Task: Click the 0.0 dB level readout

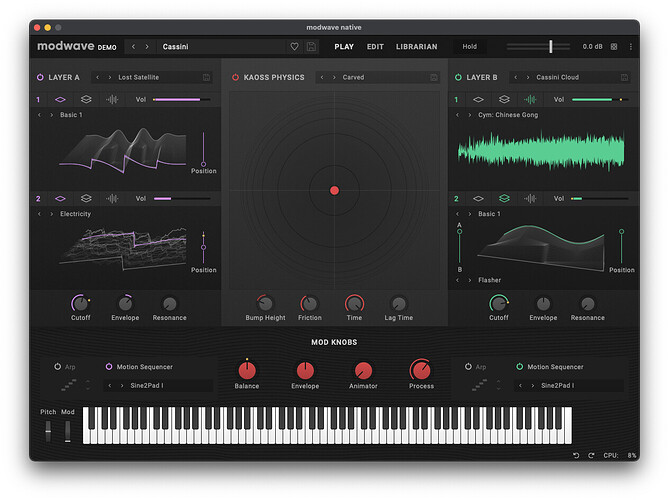Action: point(592,47)
